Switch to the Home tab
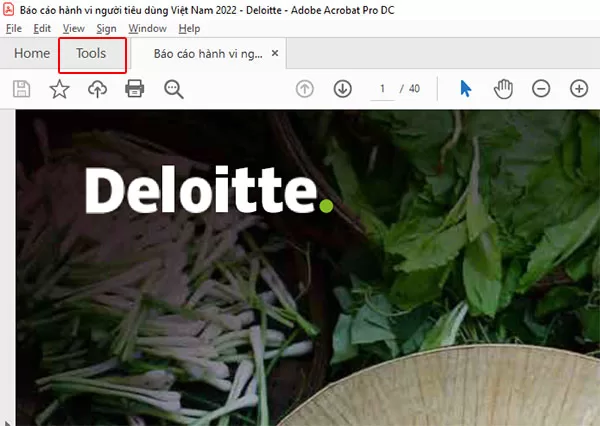The width and height of the screenshot is (600, 426). [32, 53]
